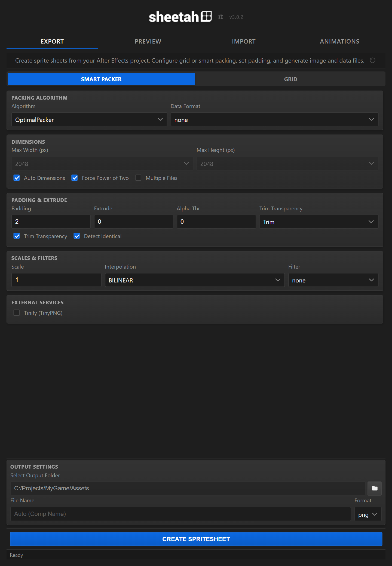
Task: Uncheck Force Power of Two
Action: [x=75, y=178]
